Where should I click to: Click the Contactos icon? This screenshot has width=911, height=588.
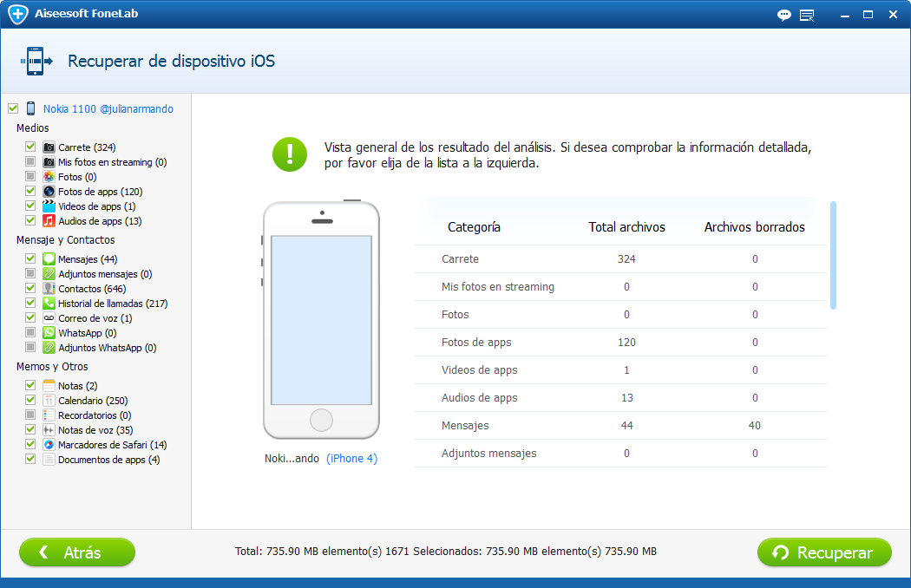49,289
